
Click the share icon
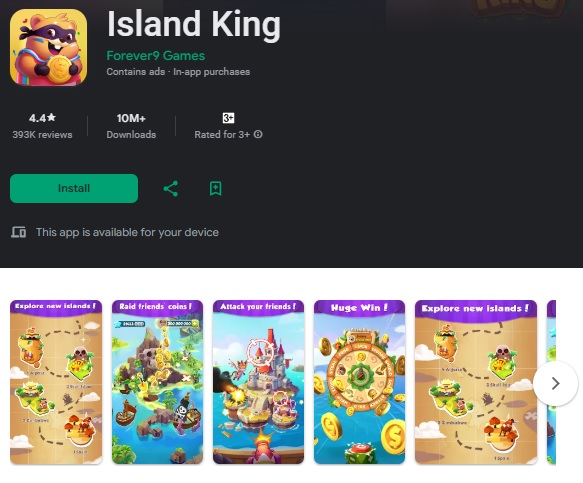pos(171,189)
